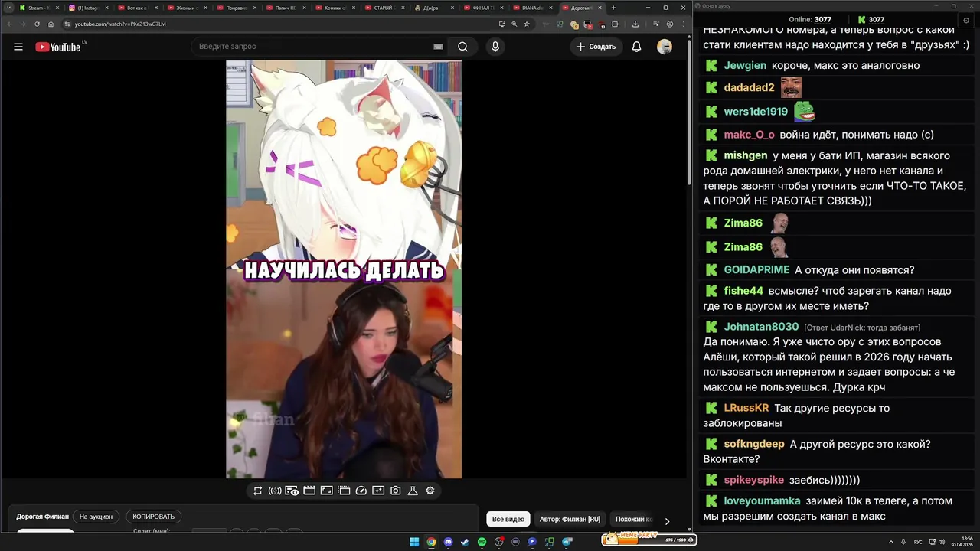Click username GOIDAPRIME in chat
Viewport: 980px width, 551px height.
coord(756,270)
